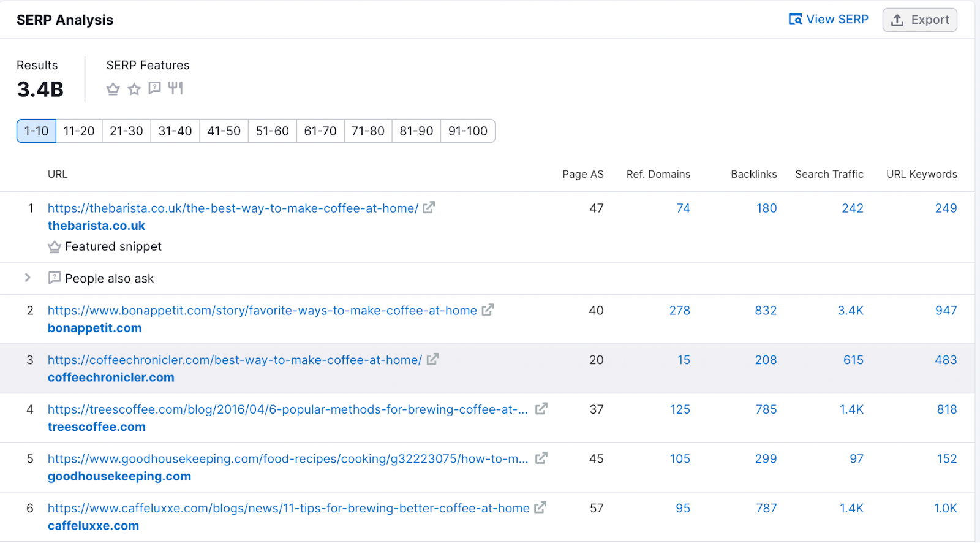Click the crown icon beside Featured snippet label

click(55, 247)
